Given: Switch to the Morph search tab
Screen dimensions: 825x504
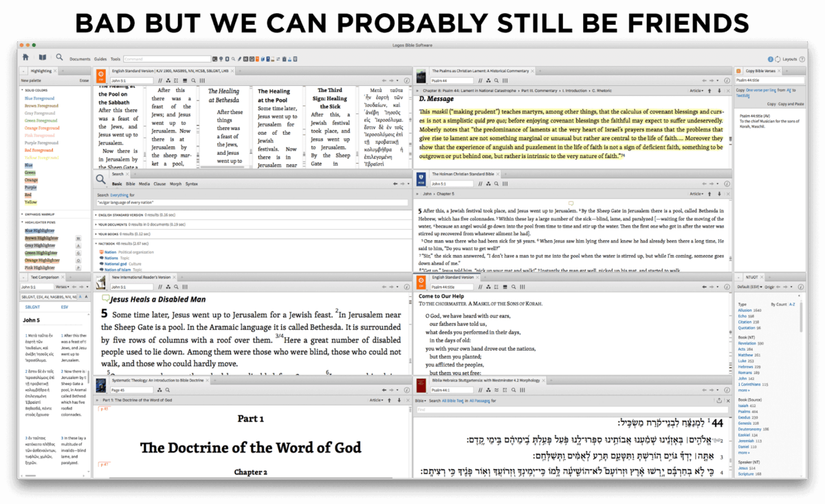Looking at the screenshot, I should point(175,184).
